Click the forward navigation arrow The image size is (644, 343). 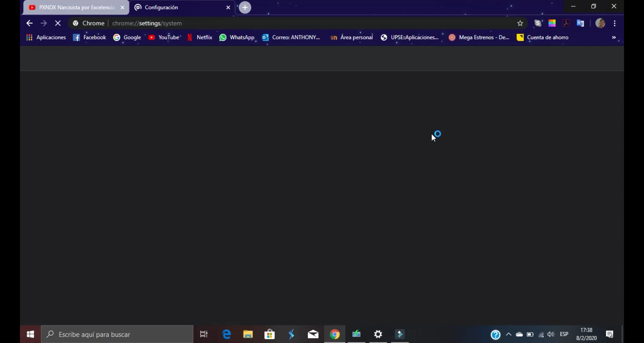(44, 23)
